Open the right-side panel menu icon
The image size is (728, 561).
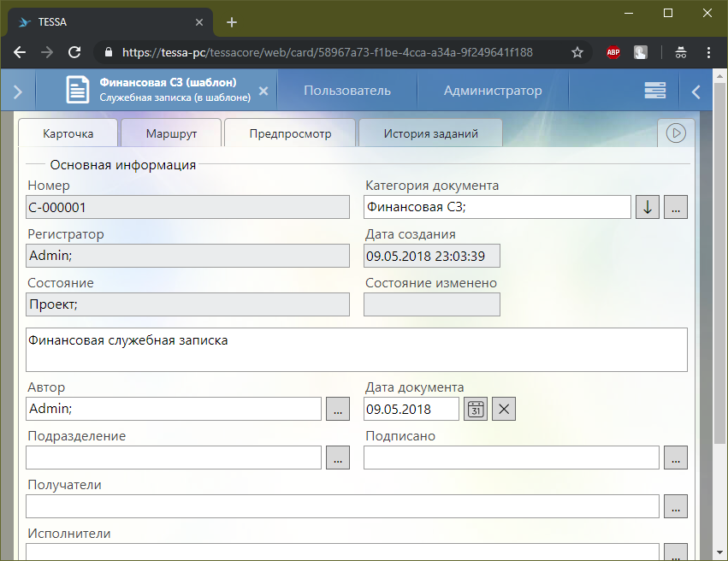click(x=655, y=91)
